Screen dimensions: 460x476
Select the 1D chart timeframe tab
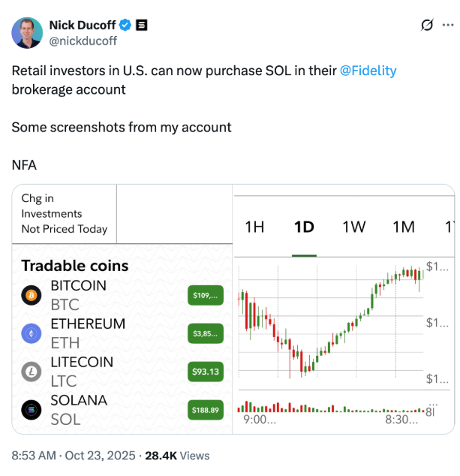(304, 227)
